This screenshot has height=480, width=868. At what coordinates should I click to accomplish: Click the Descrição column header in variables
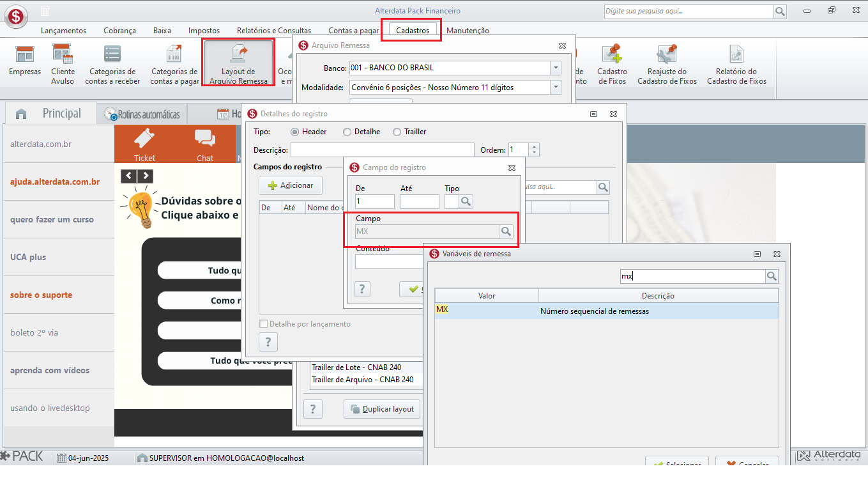[659, 295]
